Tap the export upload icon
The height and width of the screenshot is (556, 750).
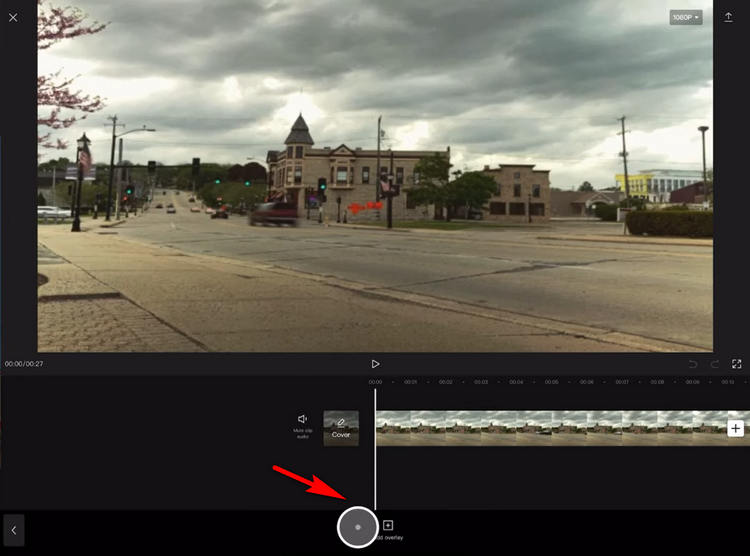pos(728,17)
